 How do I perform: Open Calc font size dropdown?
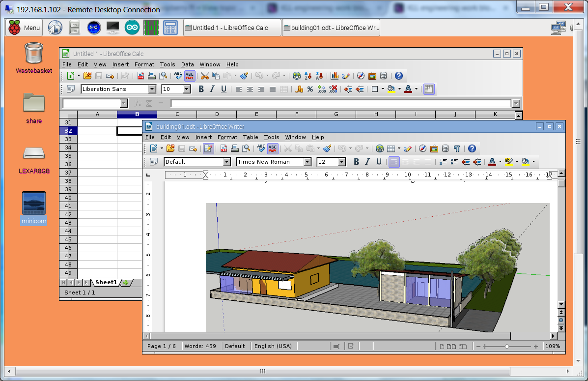[x=187, y=89]
